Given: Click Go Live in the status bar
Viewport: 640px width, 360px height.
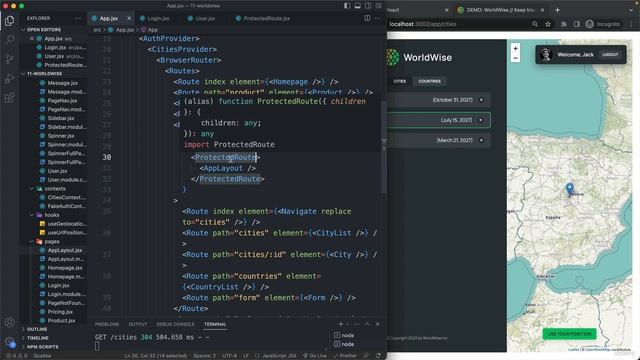Looking at the screenshot, I should [314, 356].
